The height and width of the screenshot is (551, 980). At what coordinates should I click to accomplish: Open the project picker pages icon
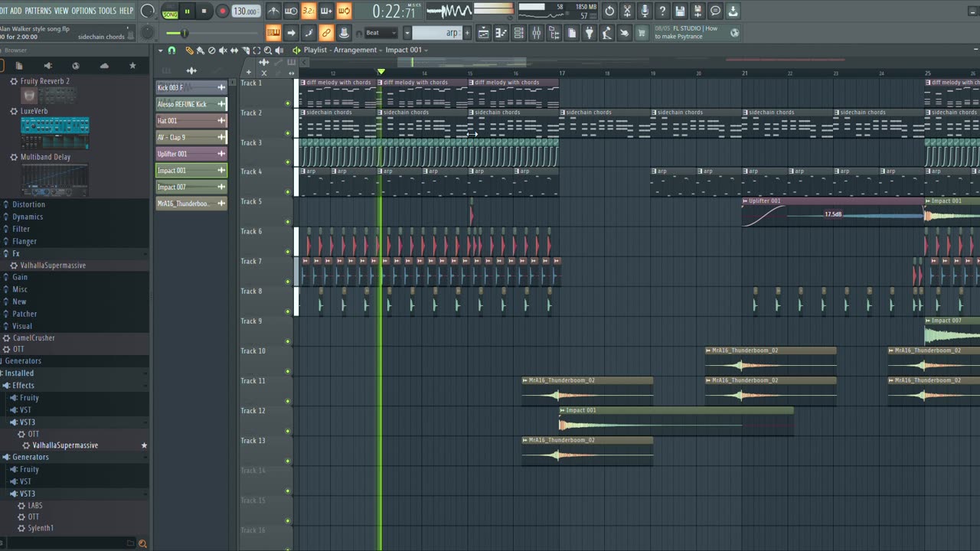[x=572, y=33]
